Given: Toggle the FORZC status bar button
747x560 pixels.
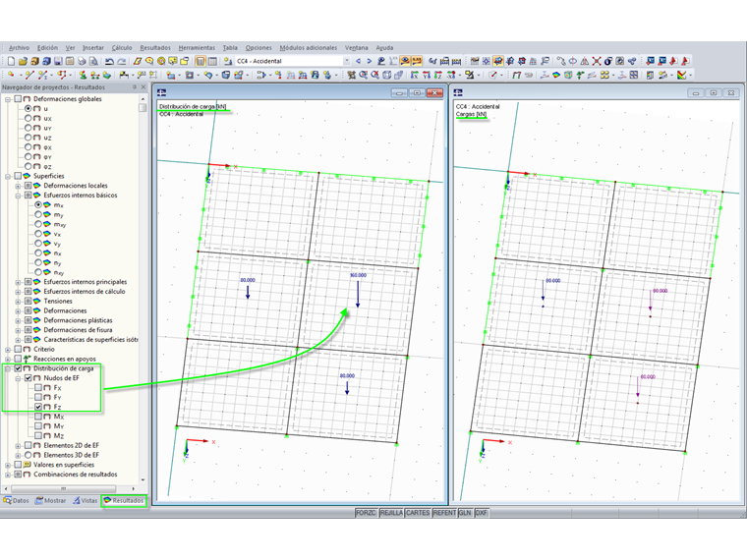Looking at the screenshot, I should point(366,513).
